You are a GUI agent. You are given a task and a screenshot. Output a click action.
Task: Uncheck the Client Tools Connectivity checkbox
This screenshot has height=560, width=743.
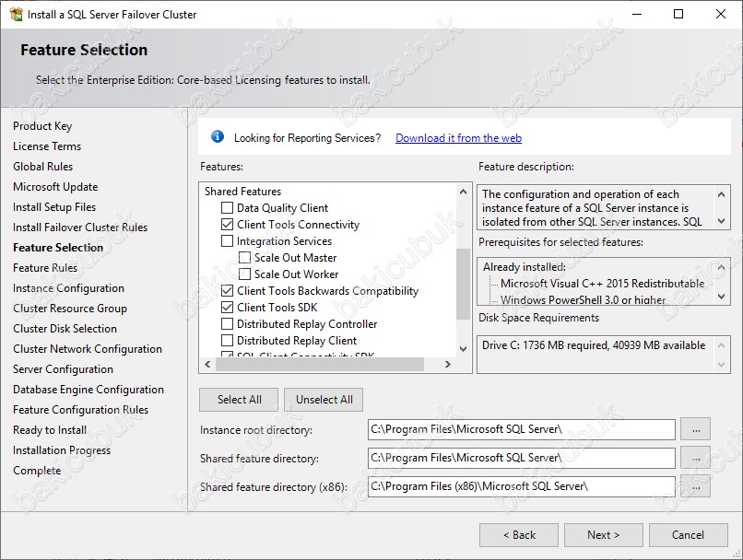point(227,225)
